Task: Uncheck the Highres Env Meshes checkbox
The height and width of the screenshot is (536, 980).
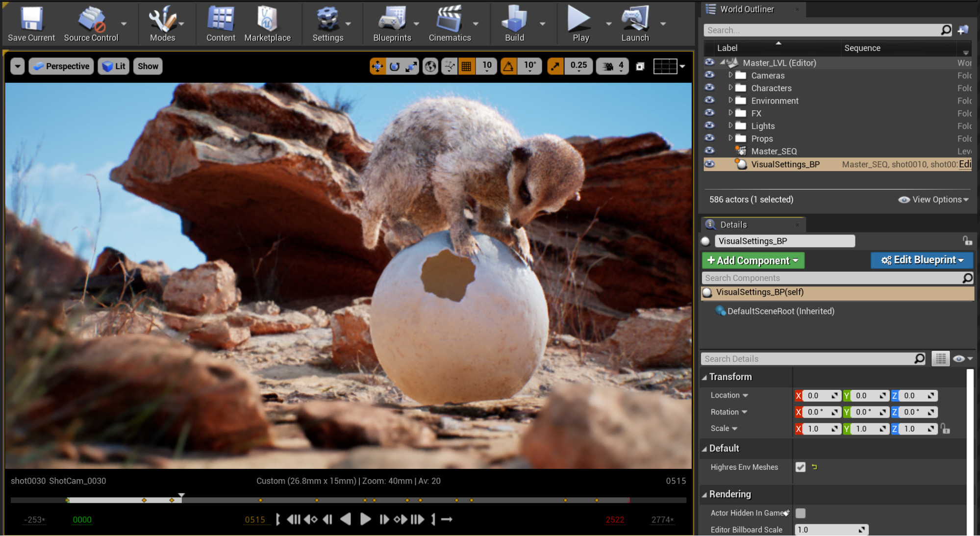Action: [801, 467]
